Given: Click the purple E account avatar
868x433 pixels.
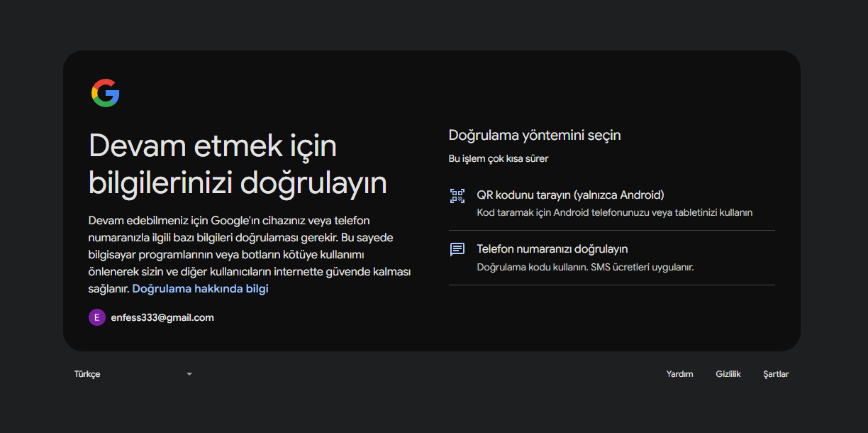Looking at the screenshot, I should pyautogui.click(x=97, y=317).
